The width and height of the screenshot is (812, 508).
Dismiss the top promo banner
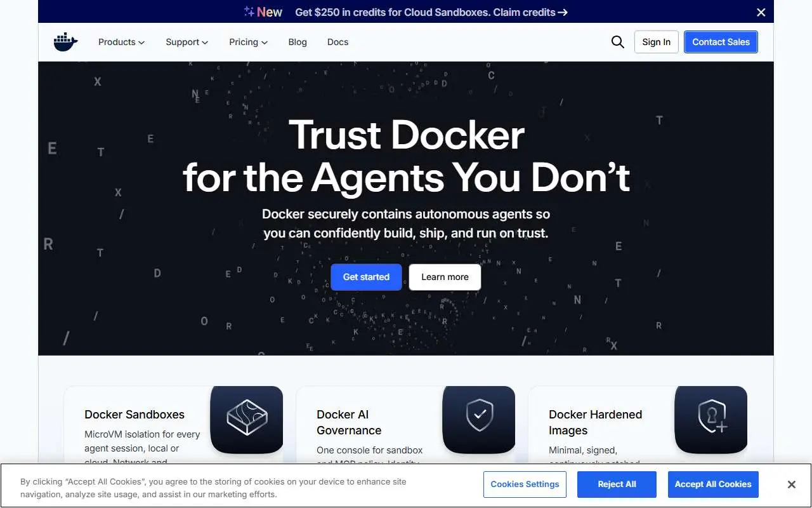pyautogui.click(x=761, y=12)
